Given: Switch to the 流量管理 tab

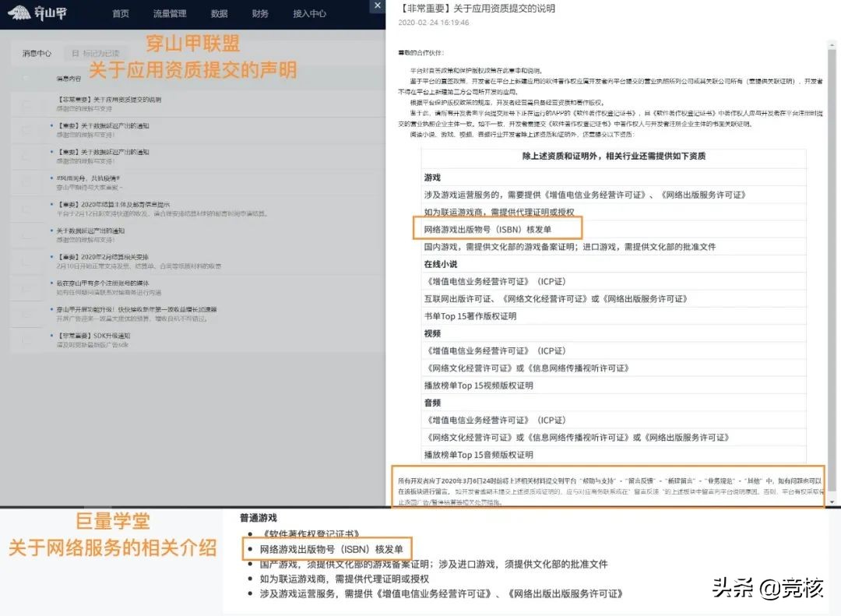Looking at the screenshot, I should [170, 13].
